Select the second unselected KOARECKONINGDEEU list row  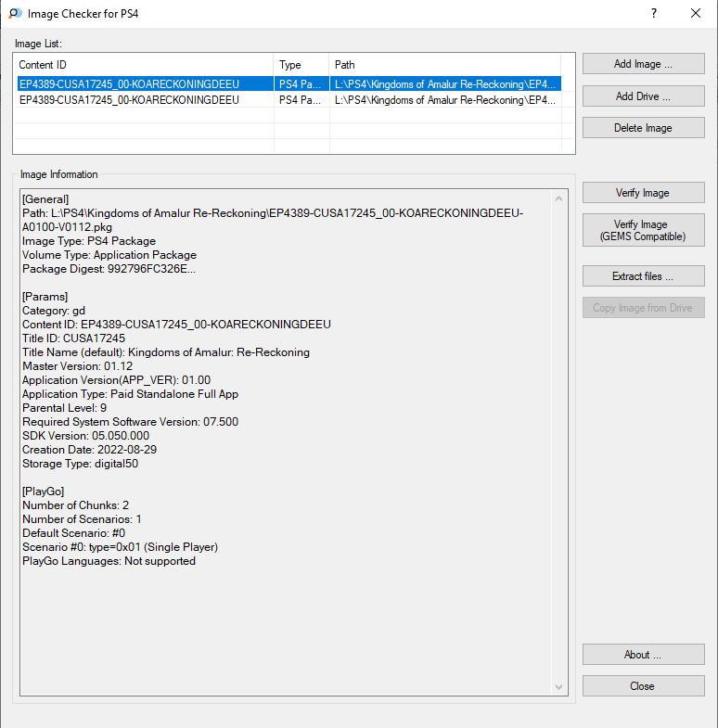tap(289, 100)
